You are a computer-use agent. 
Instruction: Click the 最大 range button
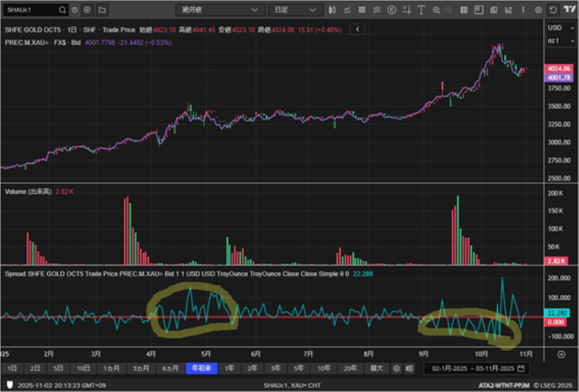(x=375, y=369)
